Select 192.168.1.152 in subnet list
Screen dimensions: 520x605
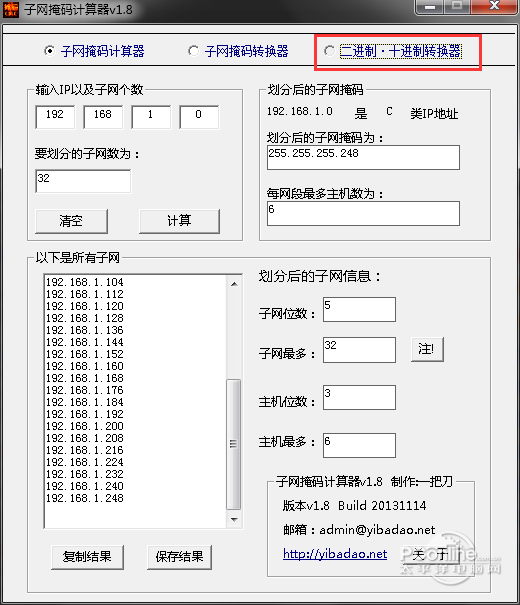[x=84, y=354]
